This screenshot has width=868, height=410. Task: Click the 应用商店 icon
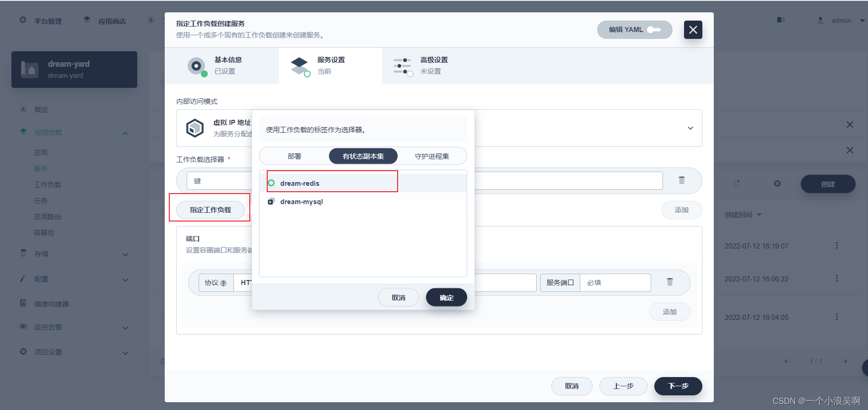[x=87, y=20]
